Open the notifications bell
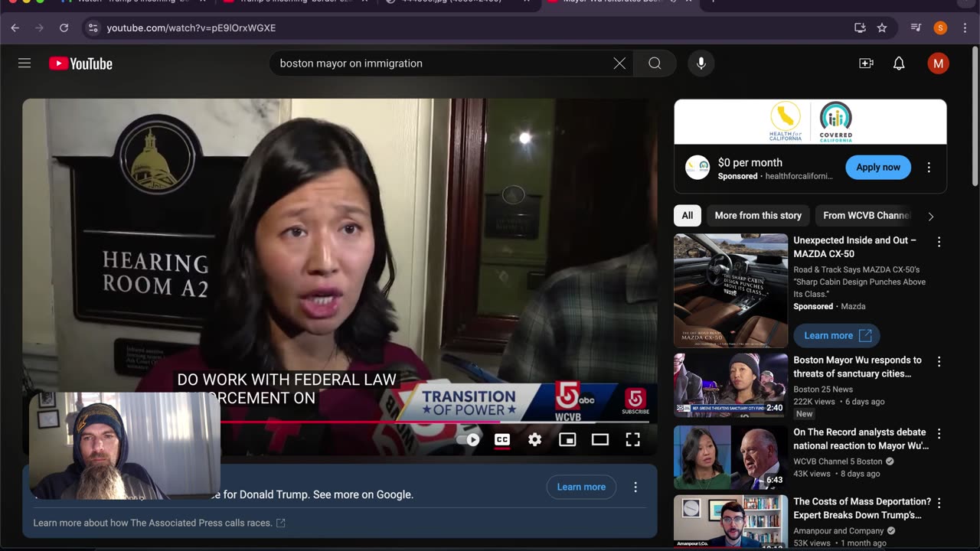 (899, 64)
